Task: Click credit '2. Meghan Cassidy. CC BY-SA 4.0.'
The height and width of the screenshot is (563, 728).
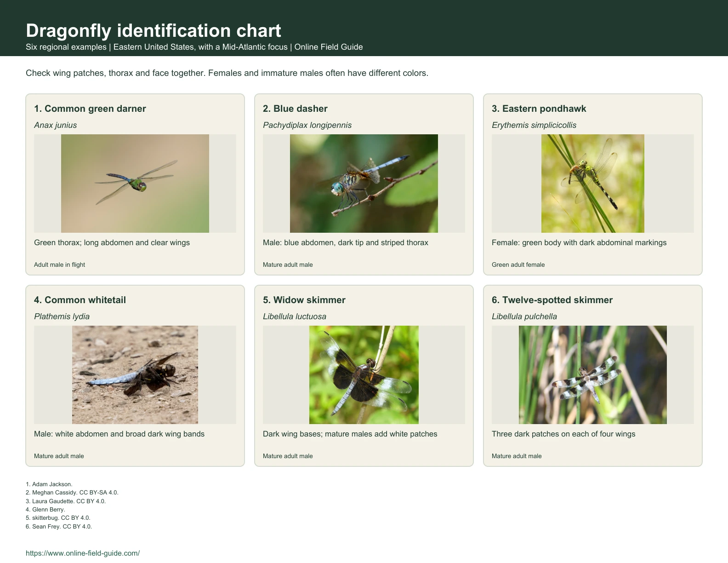Action: (72, 492)
